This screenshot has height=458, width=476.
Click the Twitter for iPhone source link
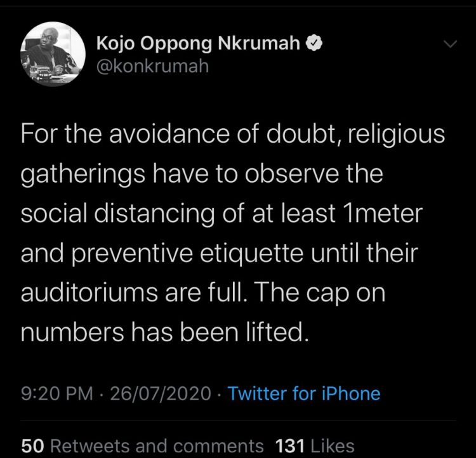pos(304,393)
